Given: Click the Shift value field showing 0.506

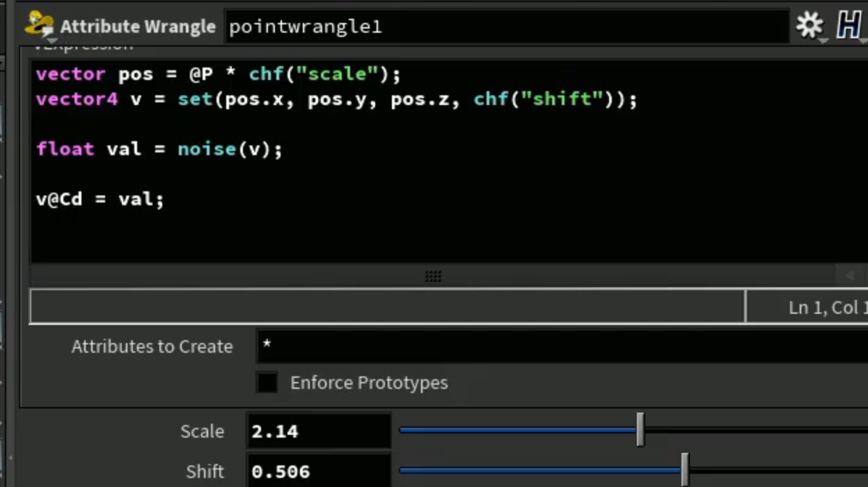Looking at the screenshot, I should coord(319,472).
